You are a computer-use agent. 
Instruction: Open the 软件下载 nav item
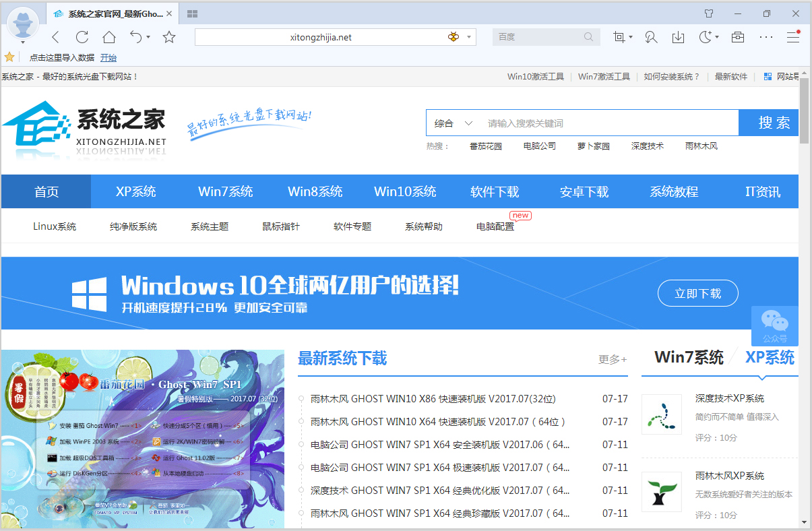coord(495,191)
